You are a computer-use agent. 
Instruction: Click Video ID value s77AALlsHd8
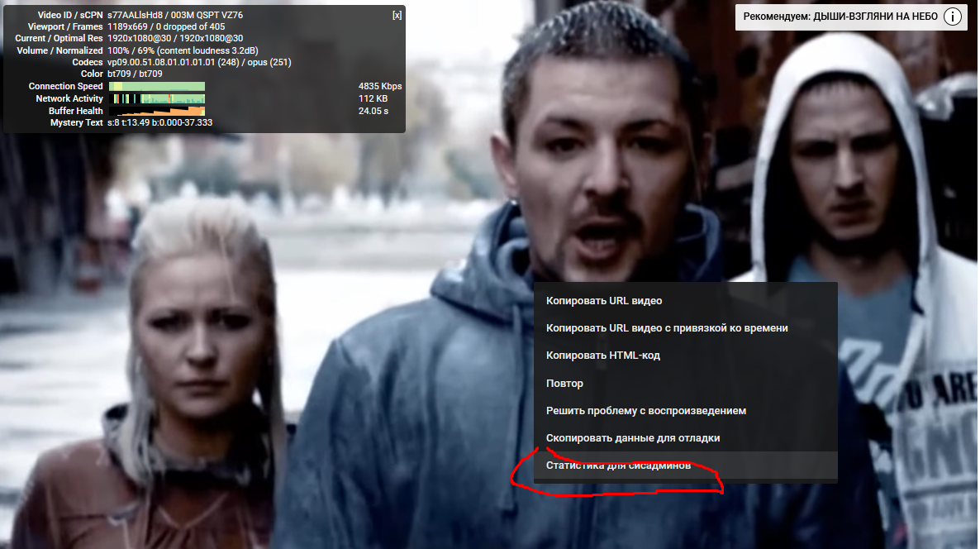pos(135,15)
